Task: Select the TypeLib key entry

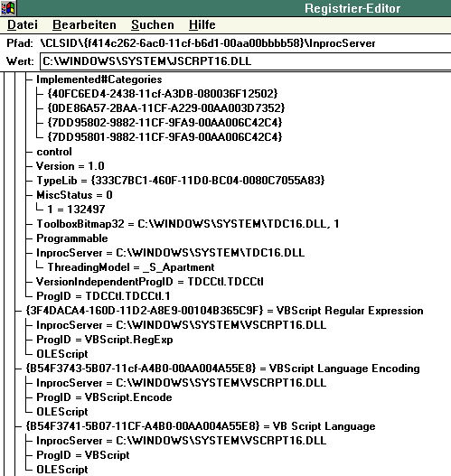Action: tap(181, 181)
